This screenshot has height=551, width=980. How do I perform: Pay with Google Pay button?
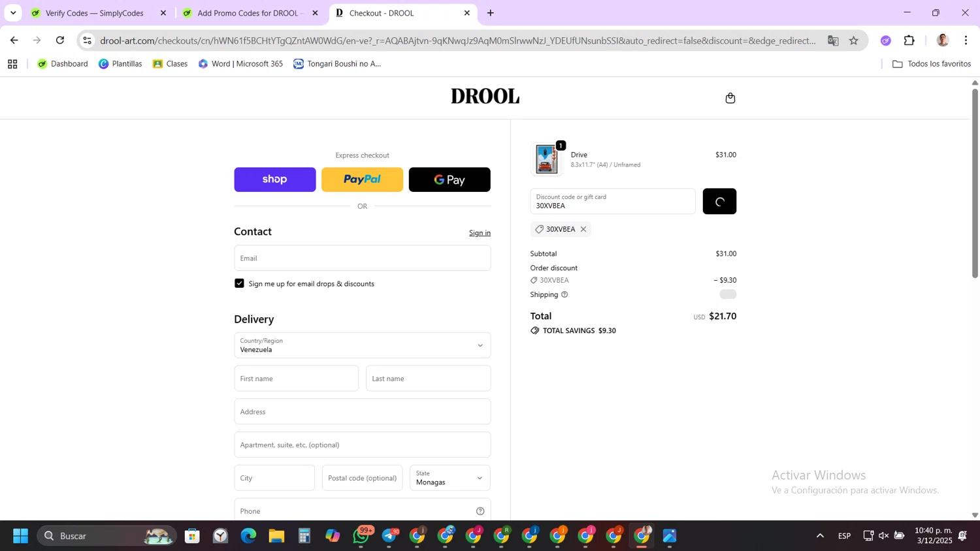(449, 180)
